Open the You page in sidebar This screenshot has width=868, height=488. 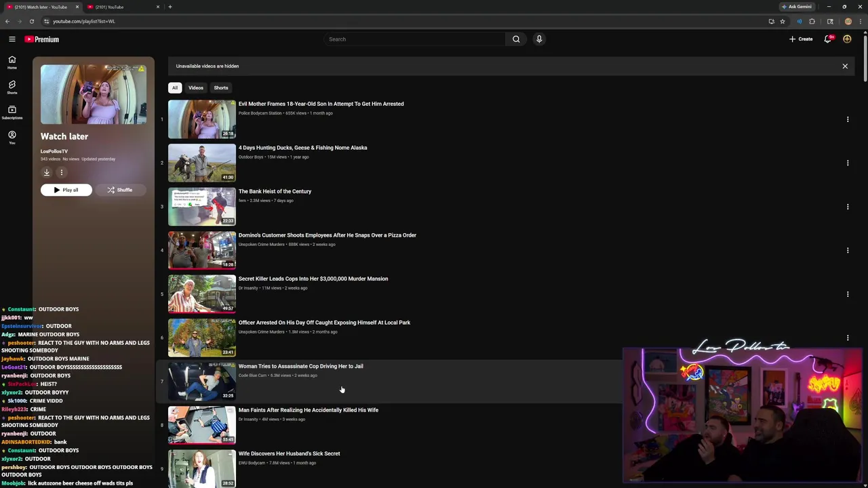point(12,138)
